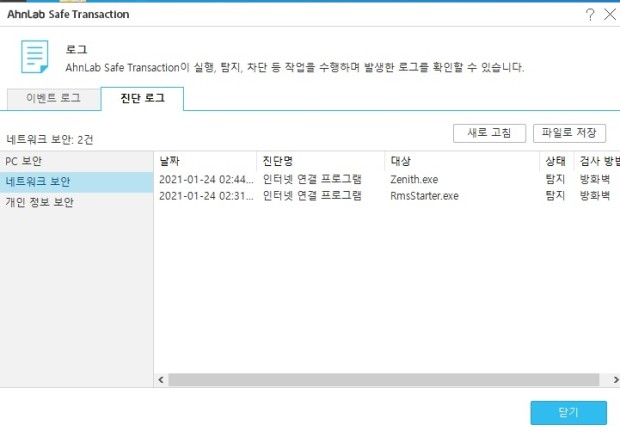
Task: Click the 닫기 button
Action: [569, 413]
